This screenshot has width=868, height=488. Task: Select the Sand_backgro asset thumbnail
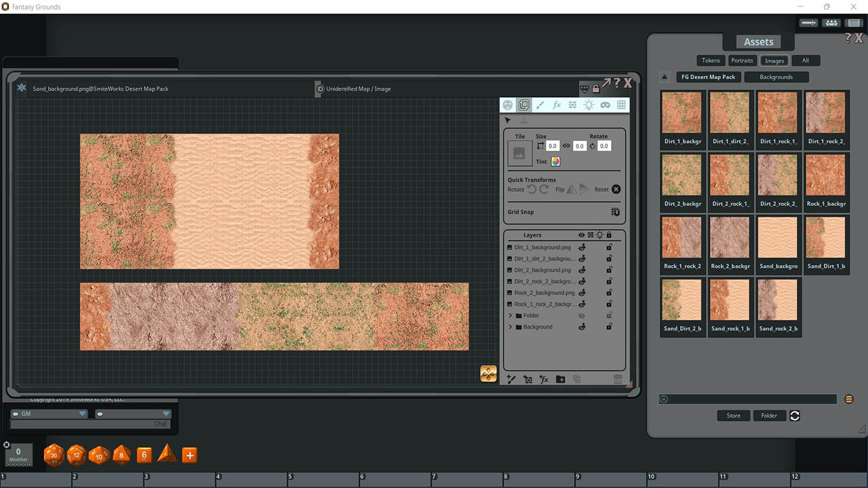778,237
